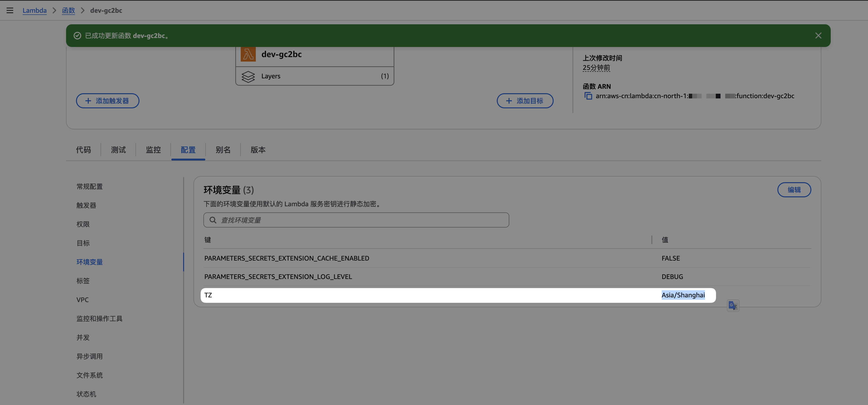This screenshot has width=868, height=405.
Task: Select 常规配置 in configuration sidebar
Action: click(89, 186)
